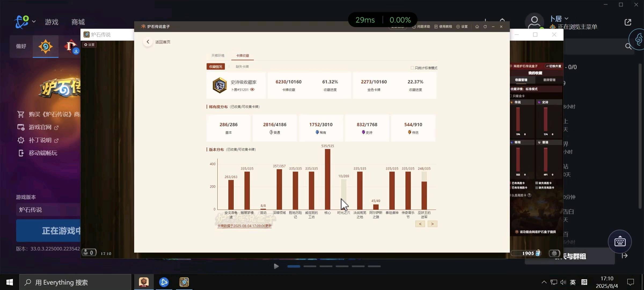Open the 商城 menu in Battle.net

tap(78, 22)
